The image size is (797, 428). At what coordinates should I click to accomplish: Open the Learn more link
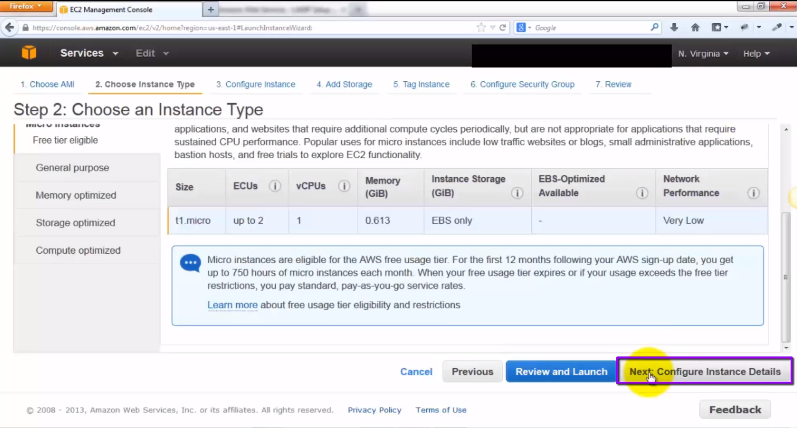pyautogui.click(x=232, y=305)
